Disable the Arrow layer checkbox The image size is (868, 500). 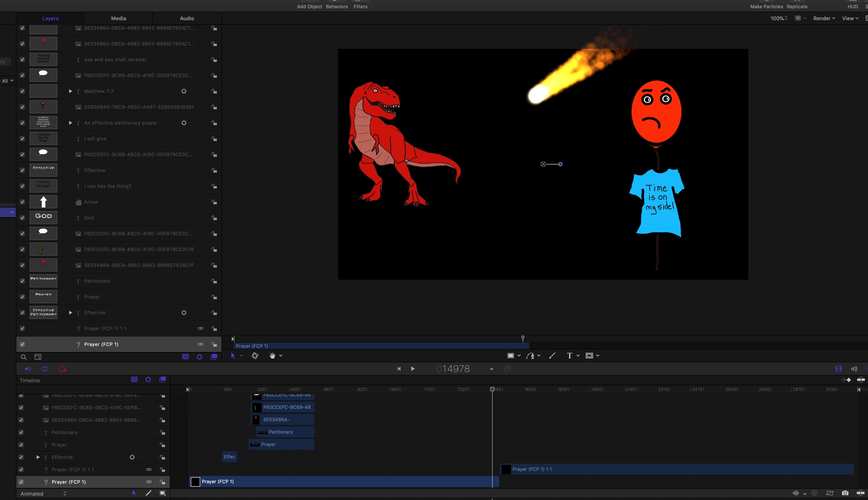(x=22, y=202)
